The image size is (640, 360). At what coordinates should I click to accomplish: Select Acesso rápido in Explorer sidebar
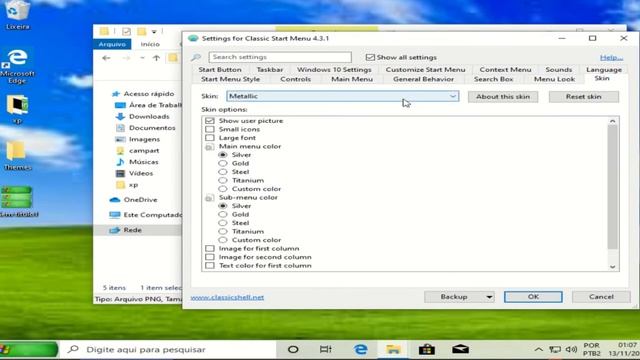(149, 93)
